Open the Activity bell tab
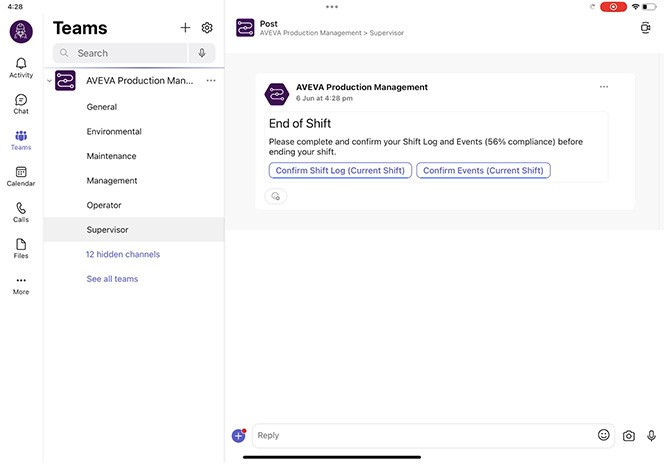 tap(21, 68)
